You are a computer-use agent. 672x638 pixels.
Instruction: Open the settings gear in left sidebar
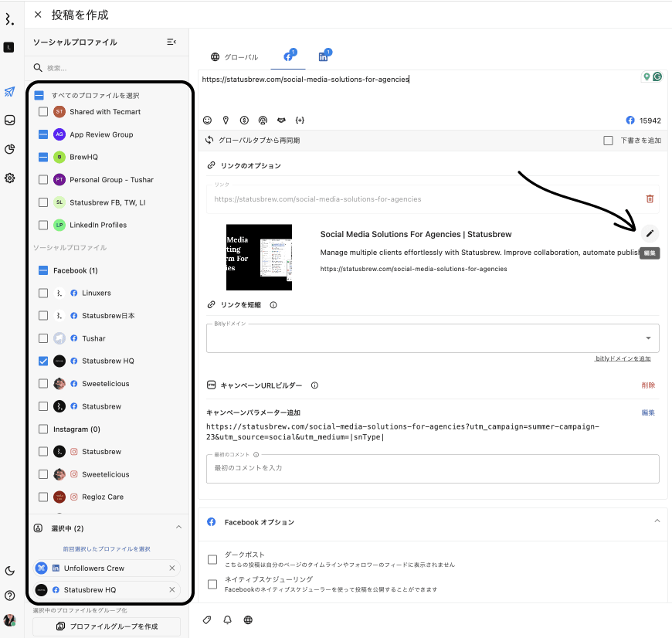click(x=9, y=178)
